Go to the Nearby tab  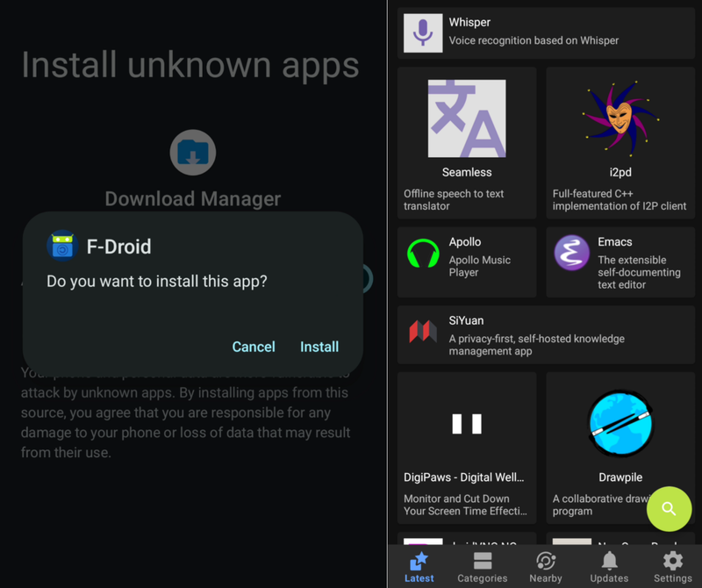(x=546, y=566)
